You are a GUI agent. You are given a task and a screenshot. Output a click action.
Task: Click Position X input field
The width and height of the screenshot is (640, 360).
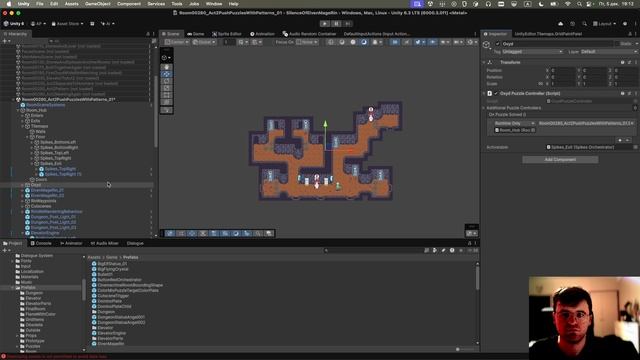click(x=563, y=70)
